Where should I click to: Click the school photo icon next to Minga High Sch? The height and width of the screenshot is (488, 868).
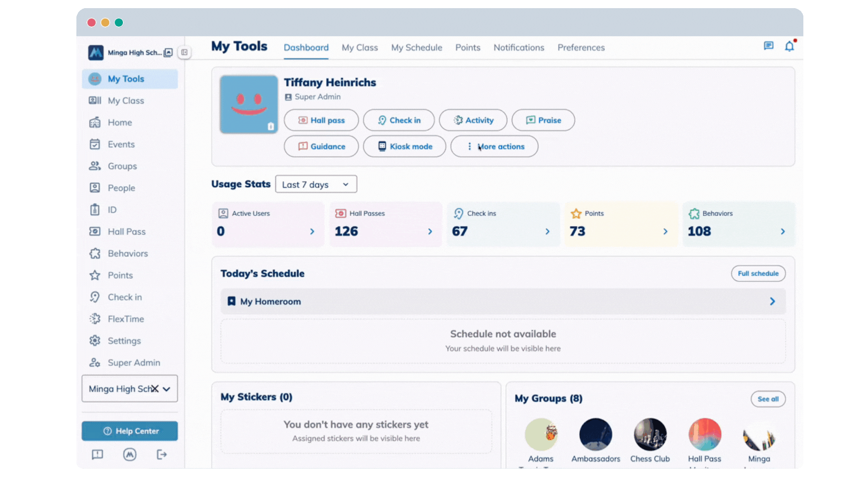coord(168,52)
